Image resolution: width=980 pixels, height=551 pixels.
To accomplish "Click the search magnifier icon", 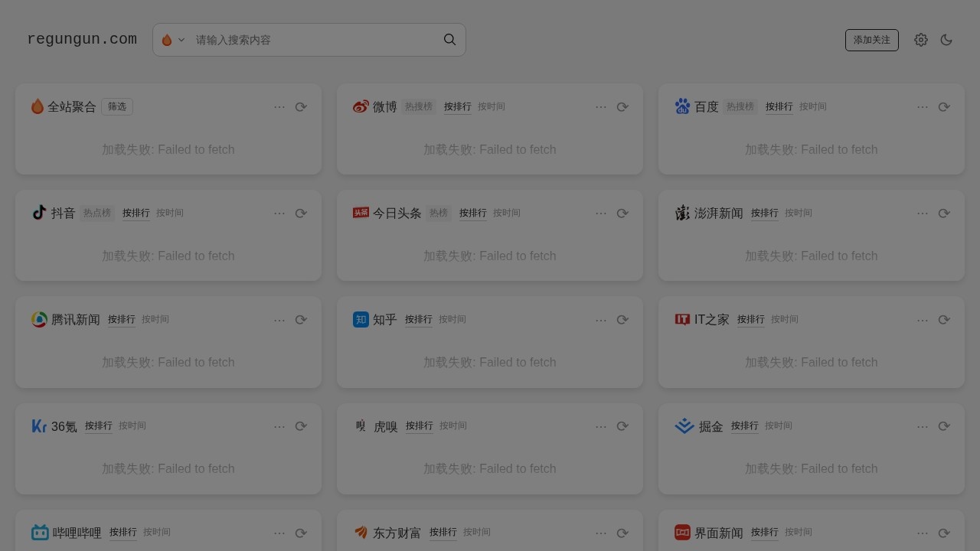I will pos(450,40).
